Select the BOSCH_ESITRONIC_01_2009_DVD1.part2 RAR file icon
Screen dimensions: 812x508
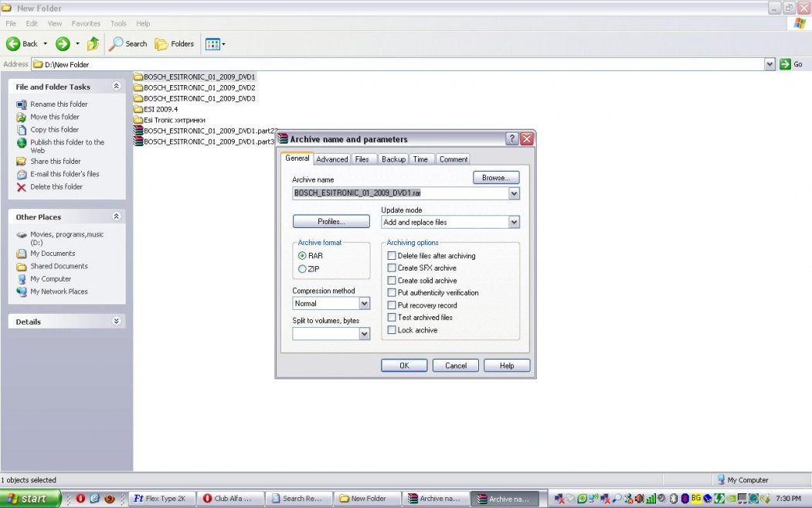tap(138, 131)
